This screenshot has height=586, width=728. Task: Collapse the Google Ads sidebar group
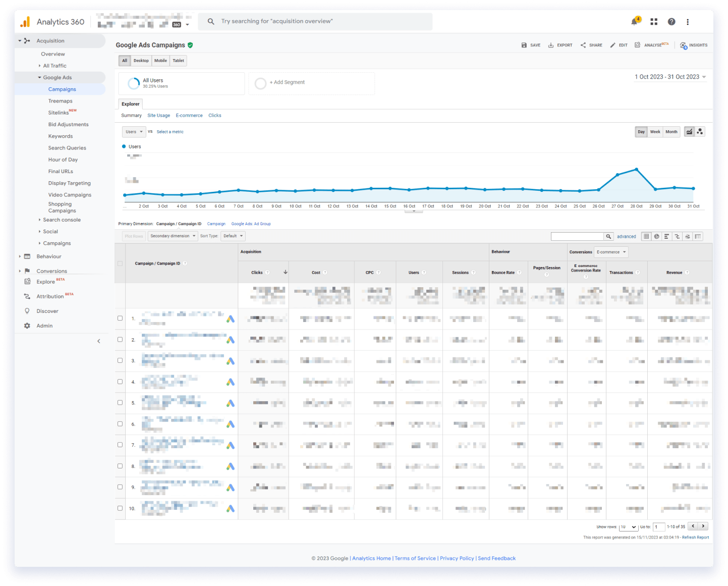pyautogui.click(x=40, y=77)
